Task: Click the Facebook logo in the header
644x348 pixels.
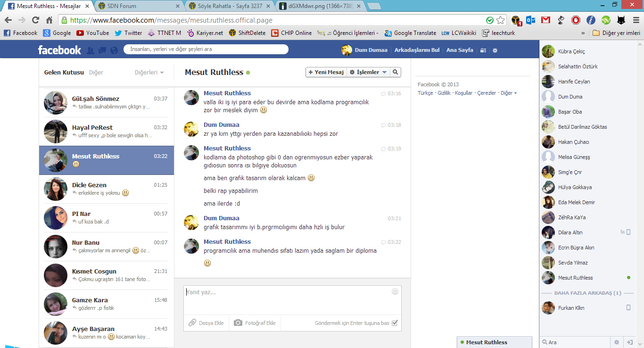Action: point(59,50)
